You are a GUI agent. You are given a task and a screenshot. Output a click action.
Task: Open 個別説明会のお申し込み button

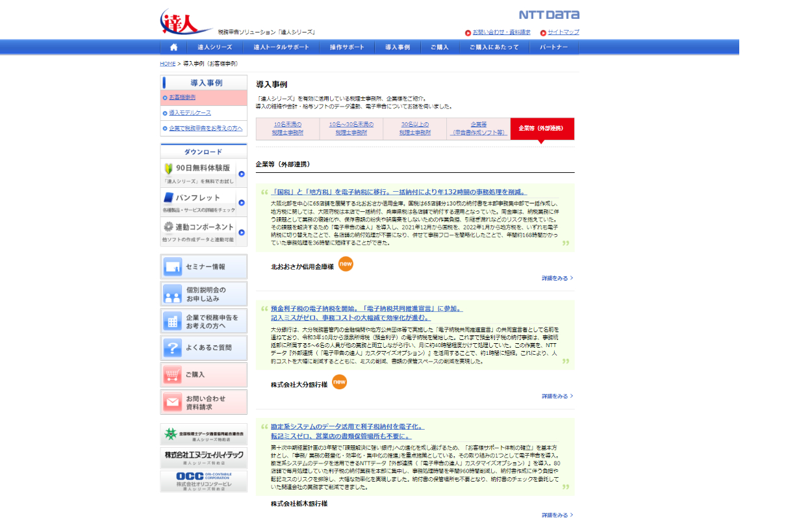[203, 294]
